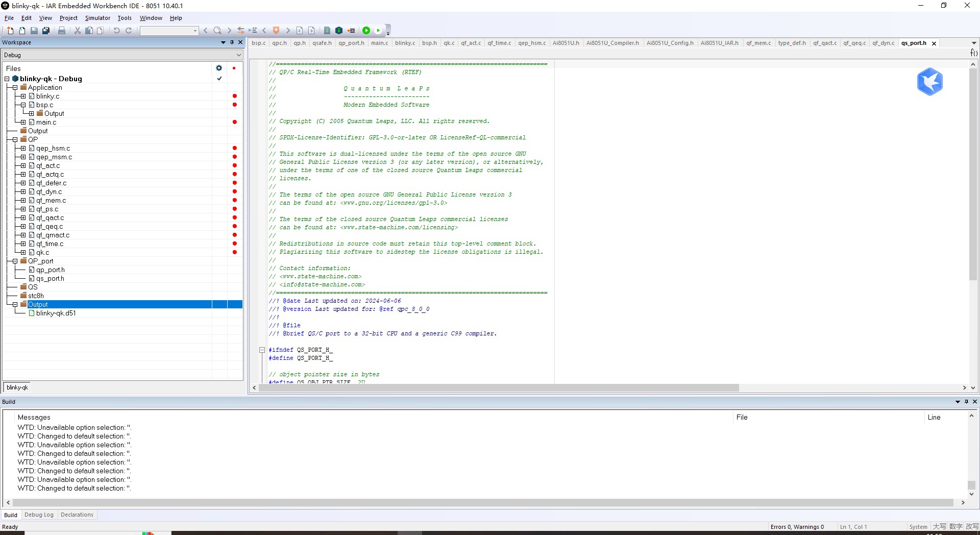The width and height of the screenshot is (980, 535).
Task: Click the Replace toolbar icon
Action: click(241, 31)
